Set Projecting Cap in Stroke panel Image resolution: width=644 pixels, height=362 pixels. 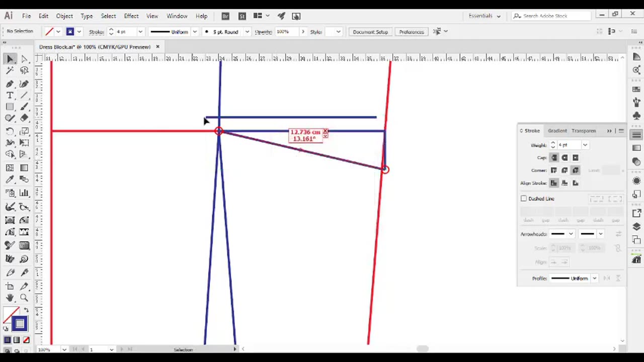(576, 158)
